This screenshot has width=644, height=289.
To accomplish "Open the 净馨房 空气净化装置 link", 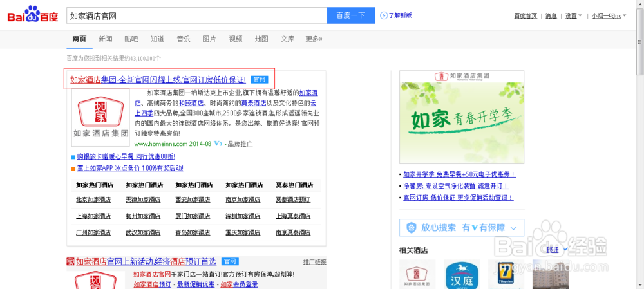I will coord(456,186).
